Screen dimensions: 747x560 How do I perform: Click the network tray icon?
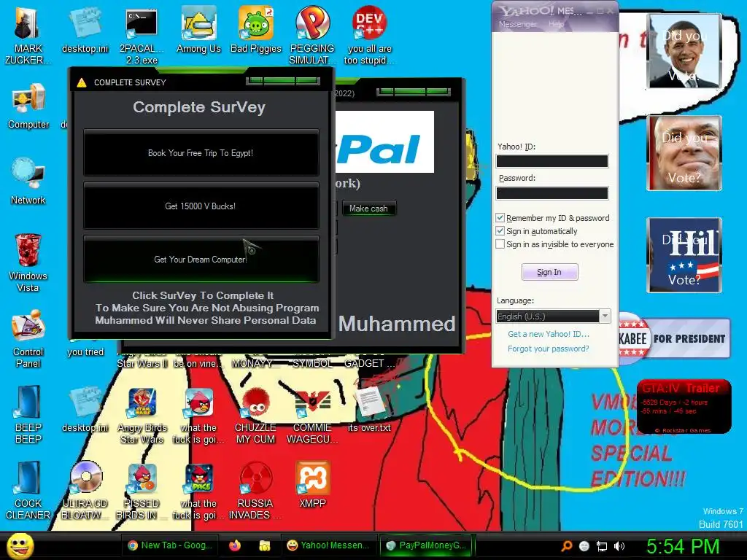pos(602,546)
